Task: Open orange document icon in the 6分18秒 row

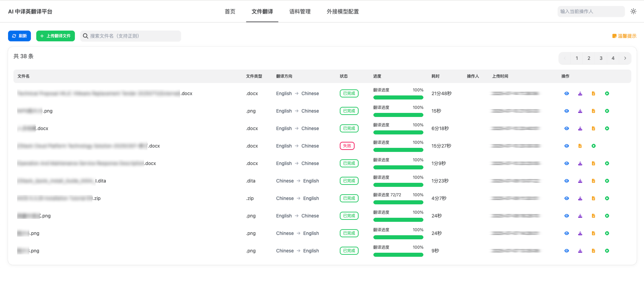Action: [x=593, y=128]
